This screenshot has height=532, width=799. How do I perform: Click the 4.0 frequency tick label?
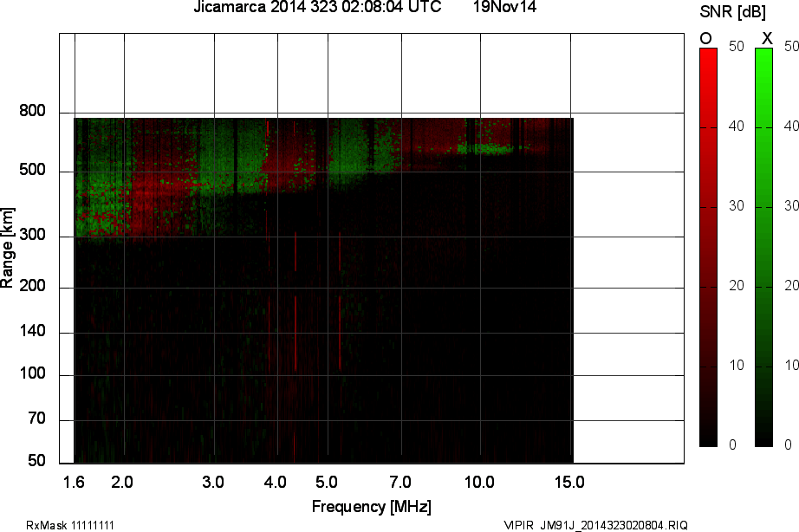pyautogui.click(x=276, y=482)
